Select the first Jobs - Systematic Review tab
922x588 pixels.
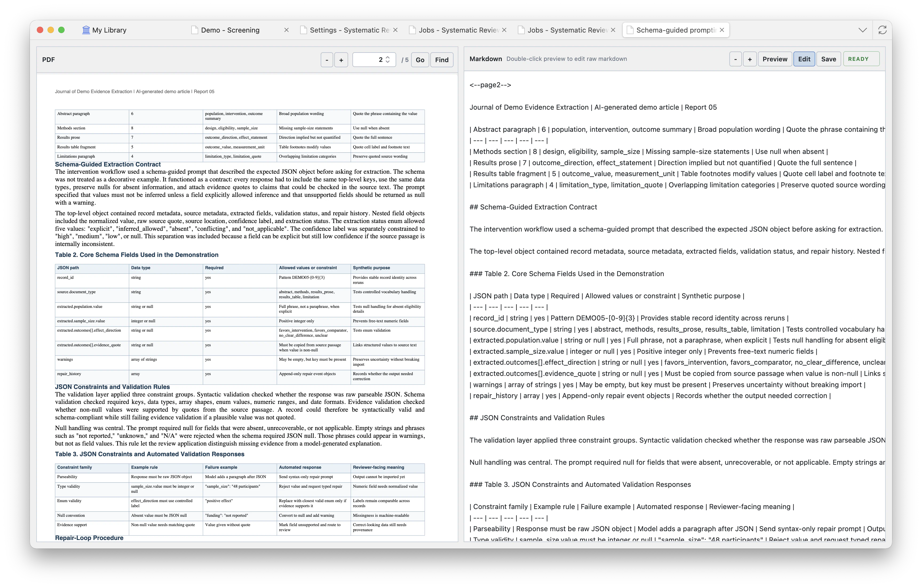(x=458, y=30)
